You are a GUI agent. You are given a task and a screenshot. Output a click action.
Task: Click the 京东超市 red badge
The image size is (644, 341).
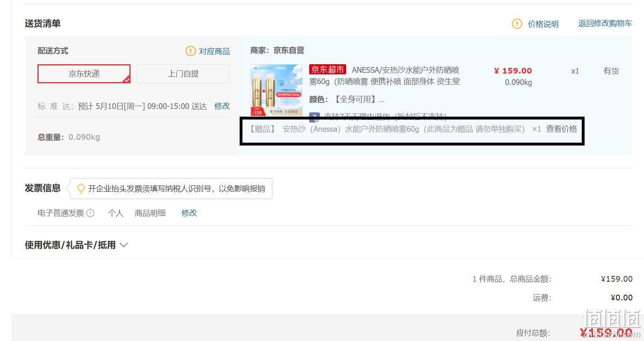click(x=327, y=70)
